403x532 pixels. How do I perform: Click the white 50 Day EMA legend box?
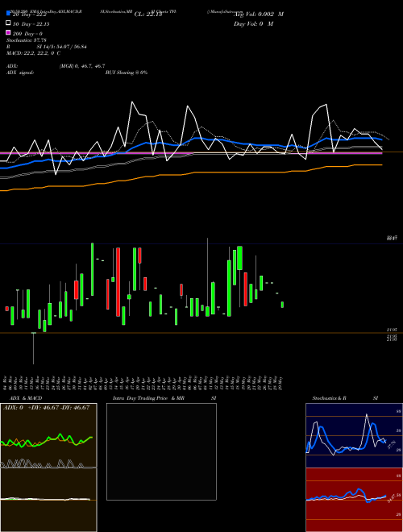point(8,23)
